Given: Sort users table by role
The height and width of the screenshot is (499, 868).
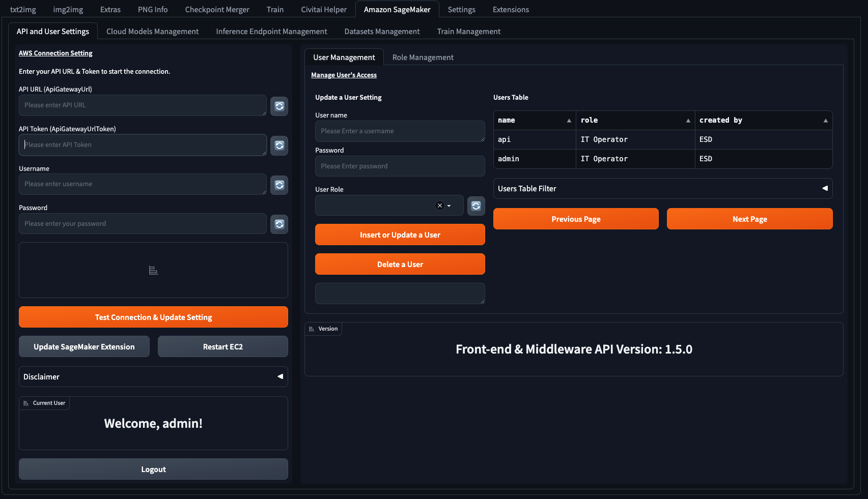Looking at the screenshot, I should click(688, 121).
